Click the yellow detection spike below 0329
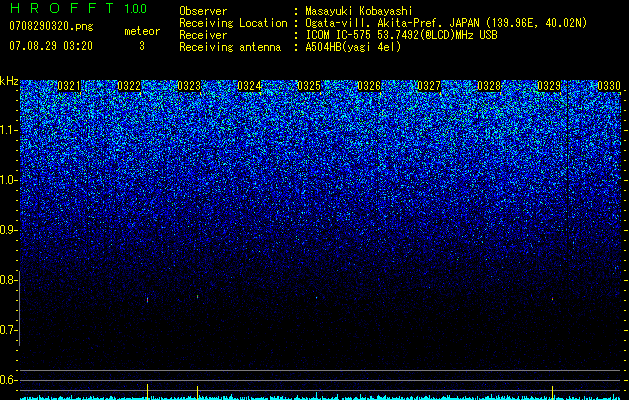This screenshot has height=400, width=629. 552,392
